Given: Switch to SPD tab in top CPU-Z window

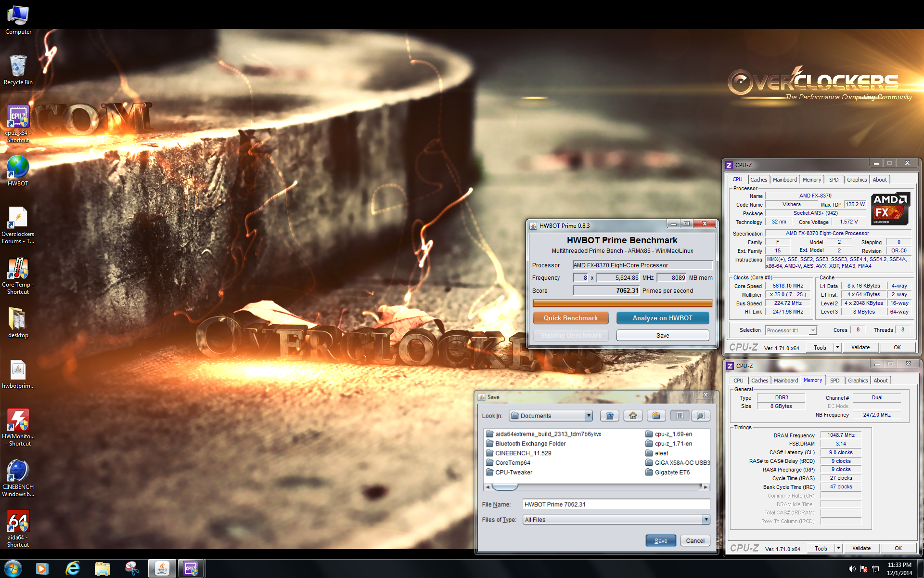Looking at the screenshot, I should pyautogui.click(x=834, y=180).
